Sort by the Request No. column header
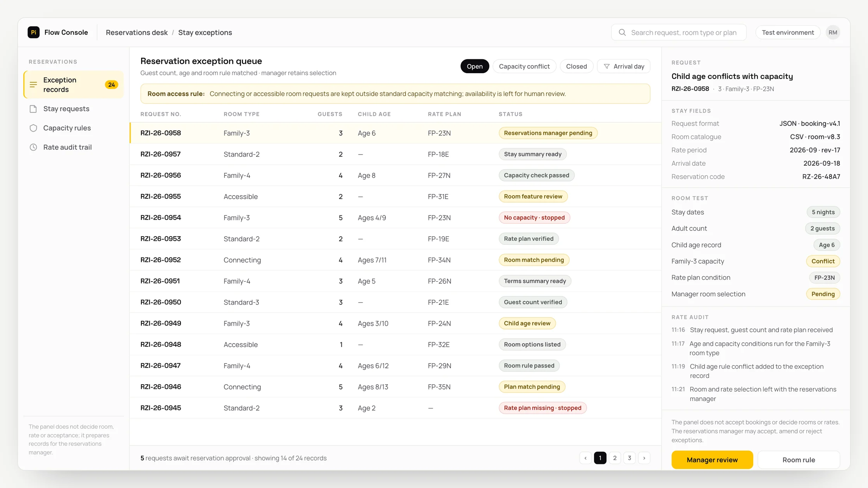This screenshot has height=488, width=868. 161,114
